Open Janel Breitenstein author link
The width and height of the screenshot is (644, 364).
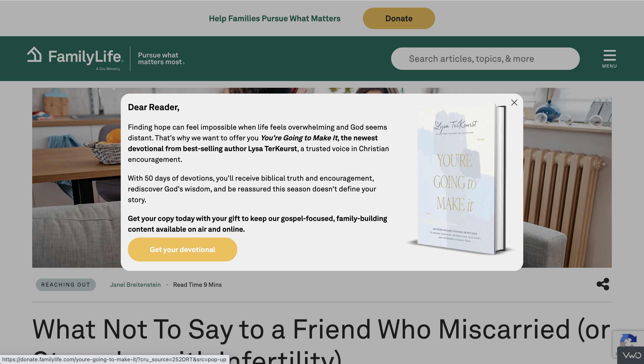click(135, 285)
